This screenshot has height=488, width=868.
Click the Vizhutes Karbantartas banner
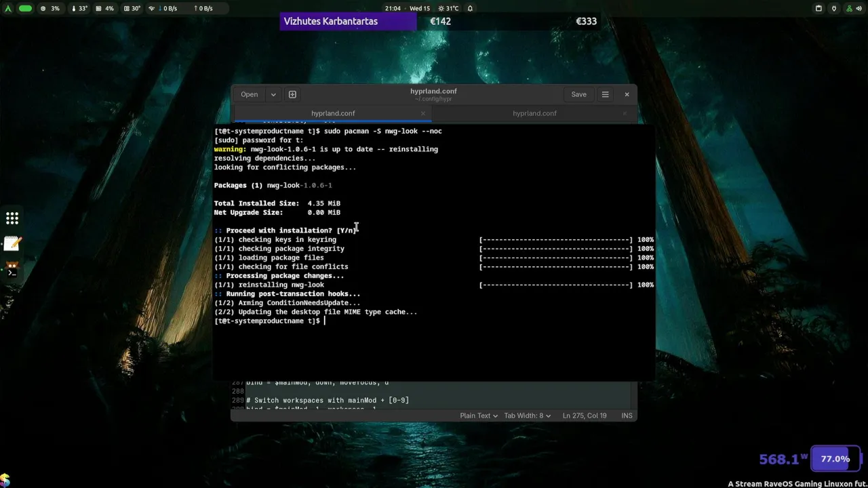(x=349, y=21)
